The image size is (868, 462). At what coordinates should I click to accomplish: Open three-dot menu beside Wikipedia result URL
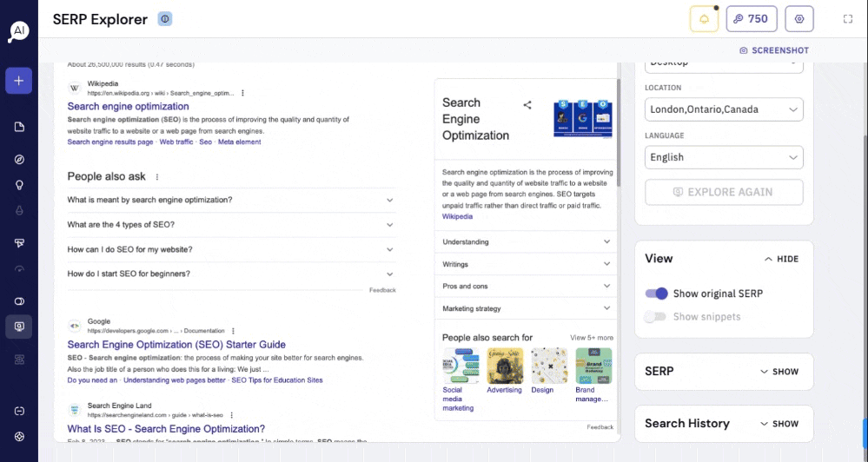tap(242, 93)
